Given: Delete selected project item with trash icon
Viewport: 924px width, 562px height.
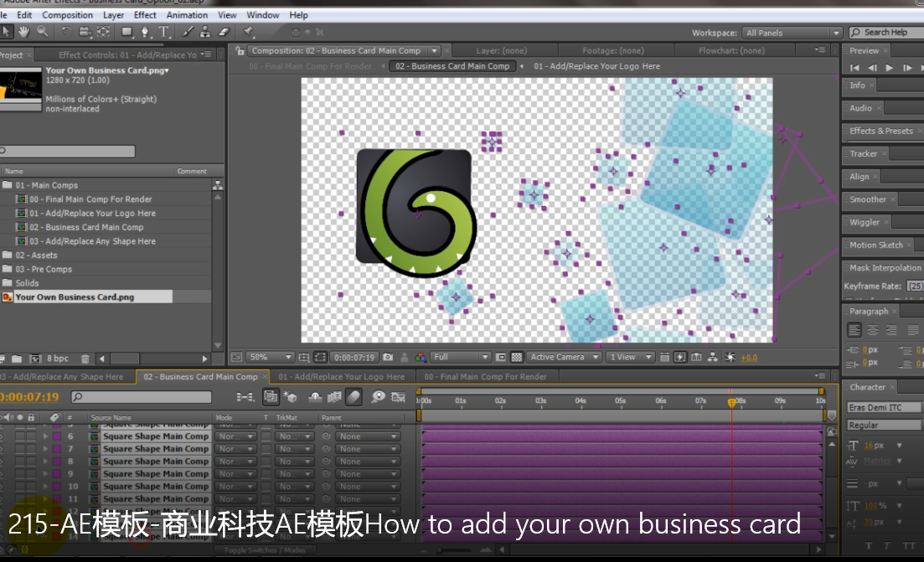Looking at the screenshot, I should tap(85, 358).
